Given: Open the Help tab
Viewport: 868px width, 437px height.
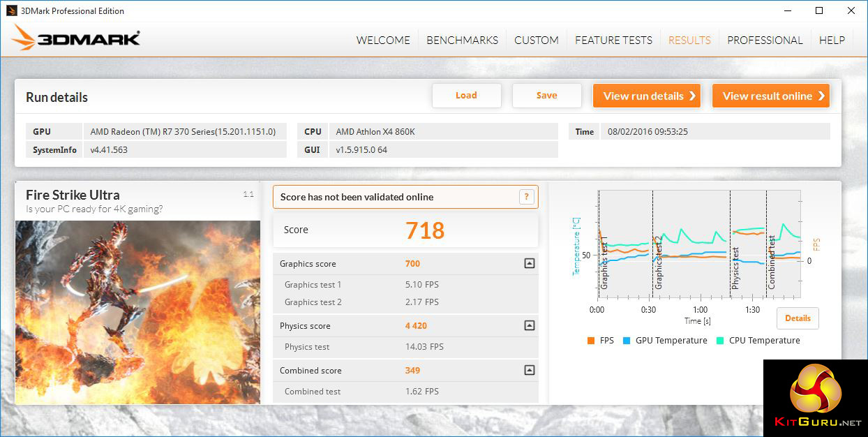Looking at the screenshot, I should (x=832, y=40).
